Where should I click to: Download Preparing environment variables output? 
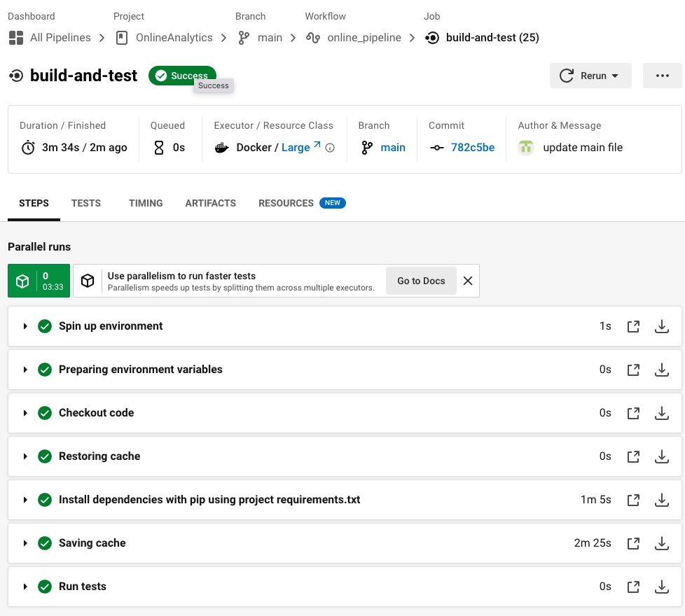[x=662, y=370]
